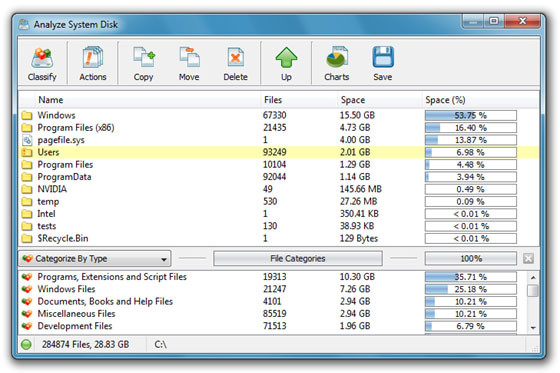Click the 71513 files value
The height and width of the screenshot is (373, 560).
click(274, 326)
